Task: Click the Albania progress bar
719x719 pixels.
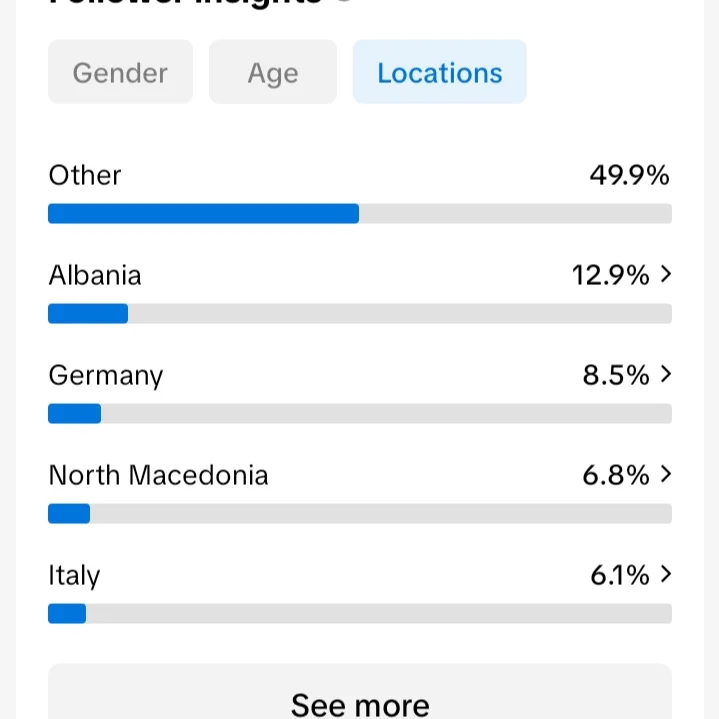Action: pyautogui.click(x=360, y=314)
